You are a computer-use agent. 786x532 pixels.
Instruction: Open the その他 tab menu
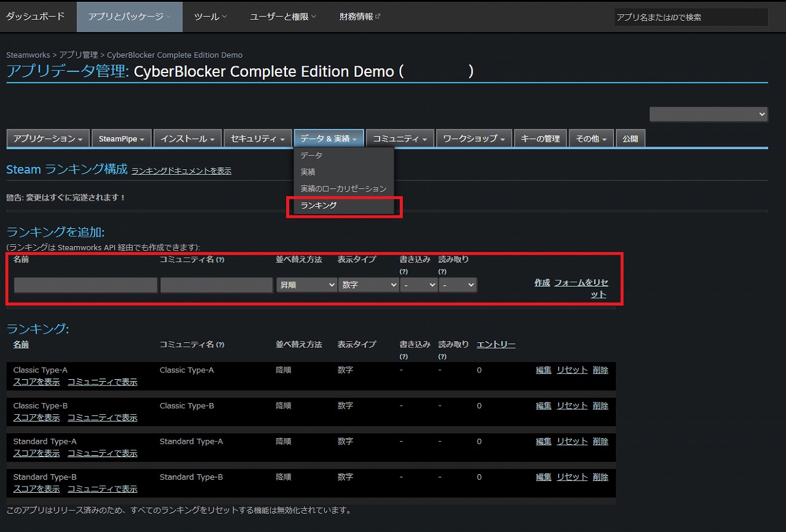(x=591, y=139)
